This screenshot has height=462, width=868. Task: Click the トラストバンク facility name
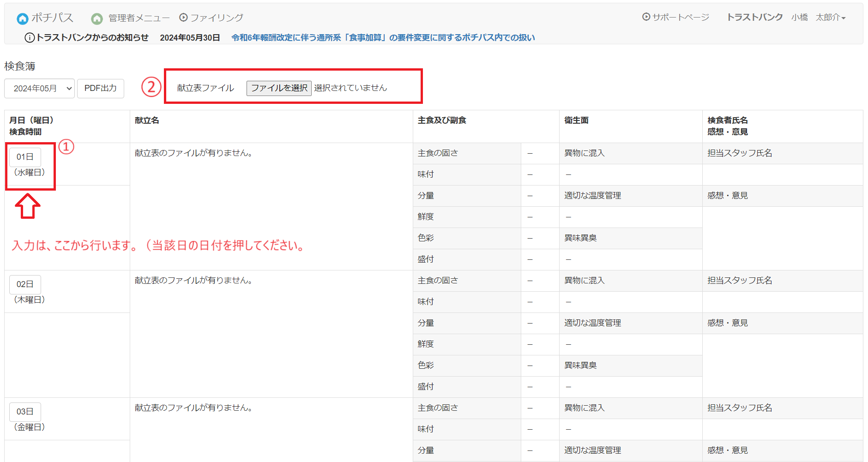754,18
